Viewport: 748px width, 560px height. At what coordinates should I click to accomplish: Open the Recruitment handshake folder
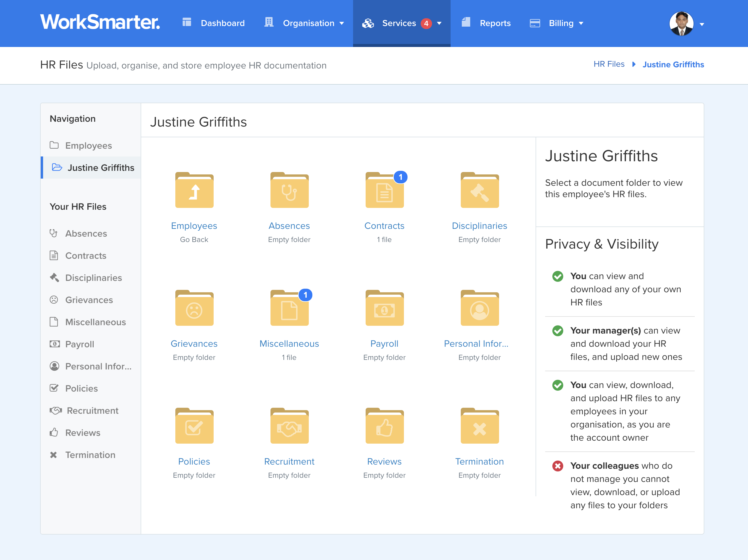pos(289,426)
